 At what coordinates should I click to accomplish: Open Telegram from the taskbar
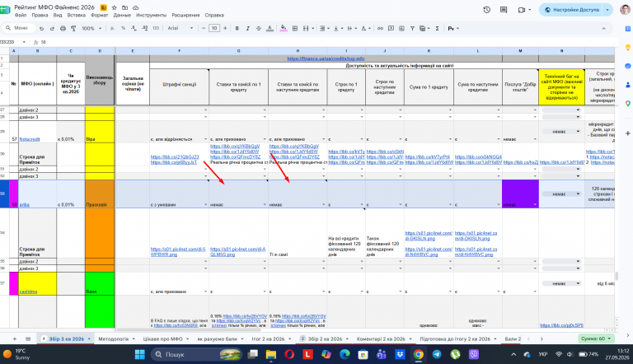click(437, 354)
